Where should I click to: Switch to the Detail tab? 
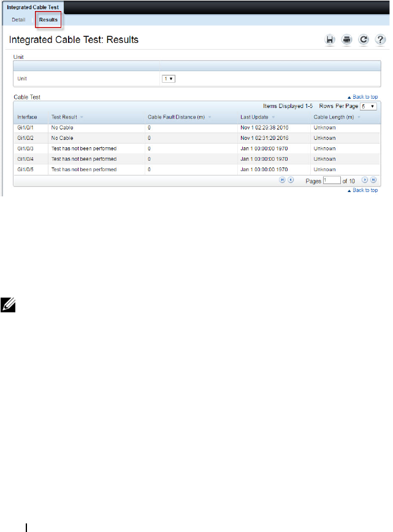point(18,20)
